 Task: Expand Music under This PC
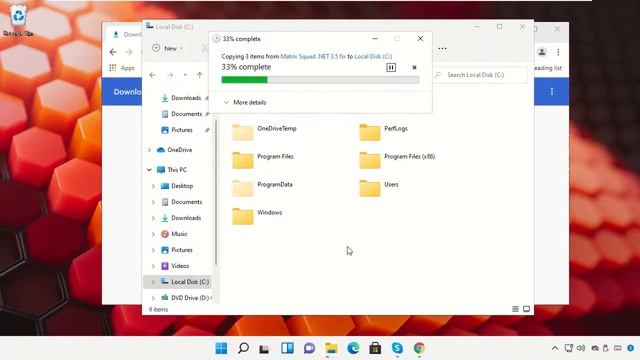point(153,234)
